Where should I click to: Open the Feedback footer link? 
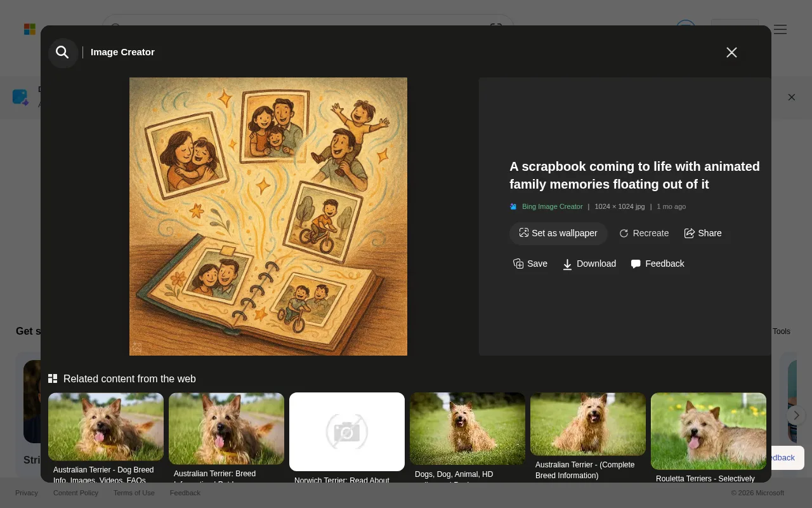[x=185, y=493]
